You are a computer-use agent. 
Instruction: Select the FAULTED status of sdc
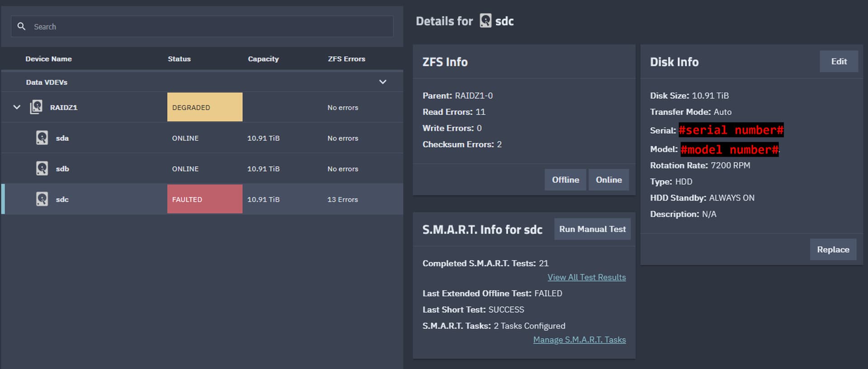point(204,199)
